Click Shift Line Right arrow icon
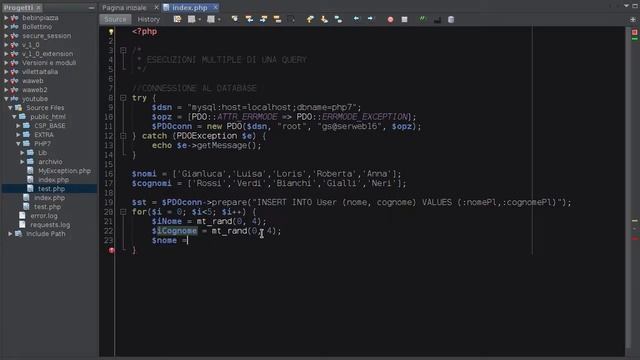Viewport: 640px width, 360px height. [x=370, y=19]
